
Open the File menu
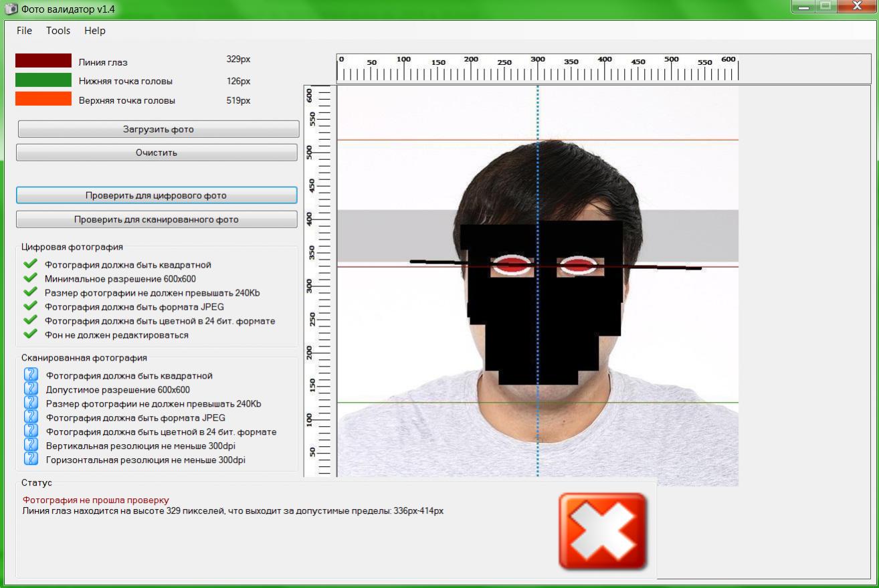point(24,31)
